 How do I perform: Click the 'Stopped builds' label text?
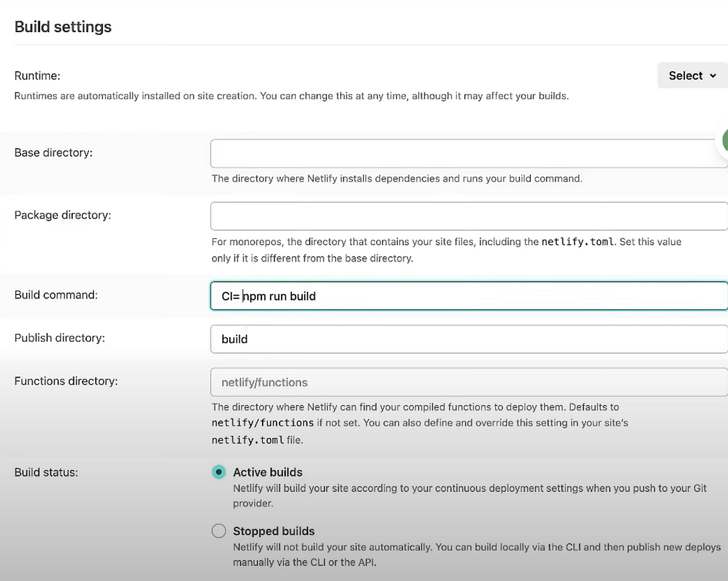(x=274, y=531)
